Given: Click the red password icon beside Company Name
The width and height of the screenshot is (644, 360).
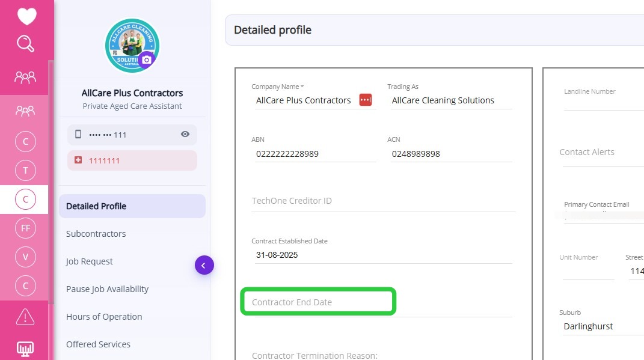Looking at the screenshot, I should pos(366,100).
